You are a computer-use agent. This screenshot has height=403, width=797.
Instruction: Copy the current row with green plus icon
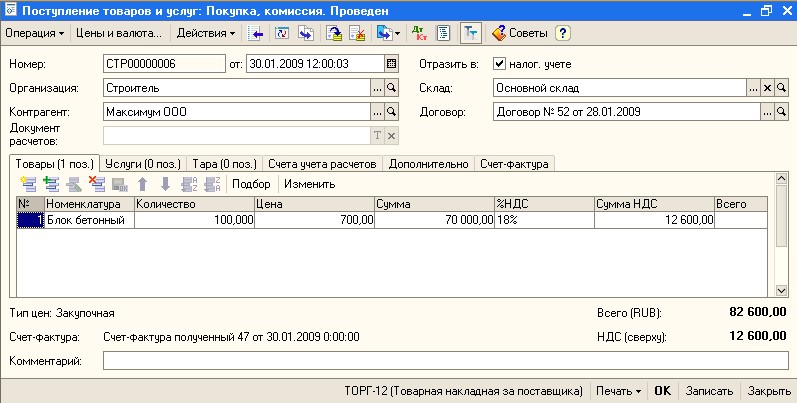point(51,184)
